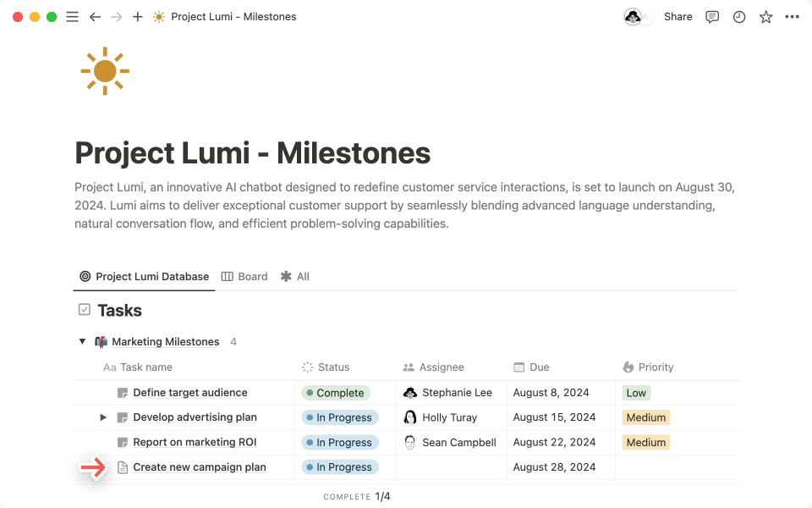
Task: View page history with the clock icon
Action: 738,16
